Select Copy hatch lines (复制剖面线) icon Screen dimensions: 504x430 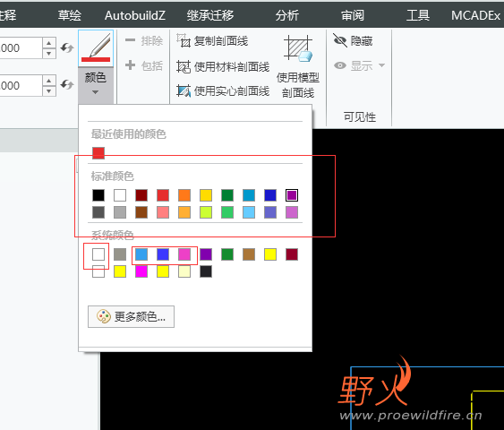pyautogui.click(x=184, y=41)
